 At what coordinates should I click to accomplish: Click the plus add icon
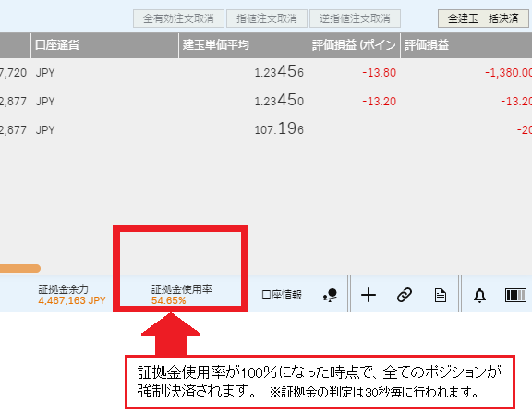click(369, 295)
